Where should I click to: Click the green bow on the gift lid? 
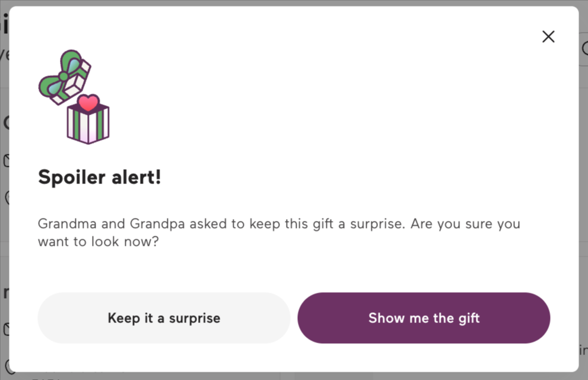pyautogui.click(x=59, y=75)
